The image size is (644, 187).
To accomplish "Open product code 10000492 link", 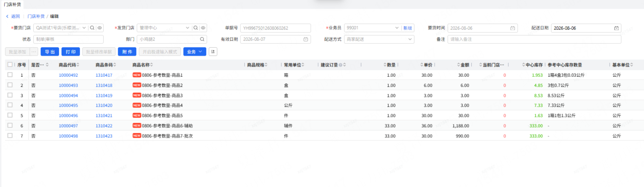I will pyautogui.click(x=68, y=75).
